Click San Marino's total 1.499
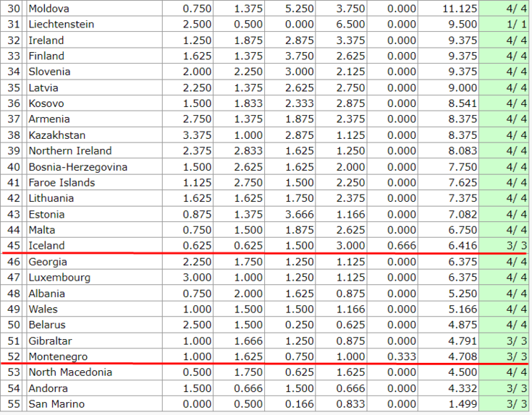The width and height of the screenshot is (532, 415). (463, 404)
